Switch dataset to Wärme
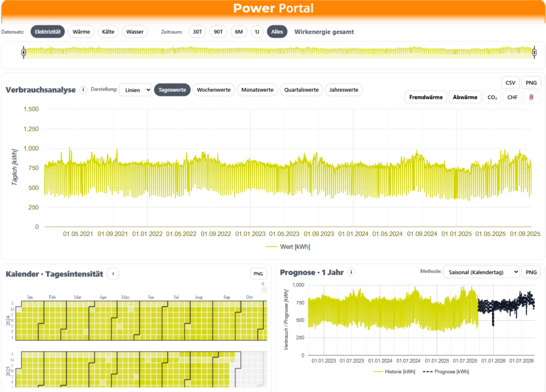546x392 pixels. [x=81, y=32]
